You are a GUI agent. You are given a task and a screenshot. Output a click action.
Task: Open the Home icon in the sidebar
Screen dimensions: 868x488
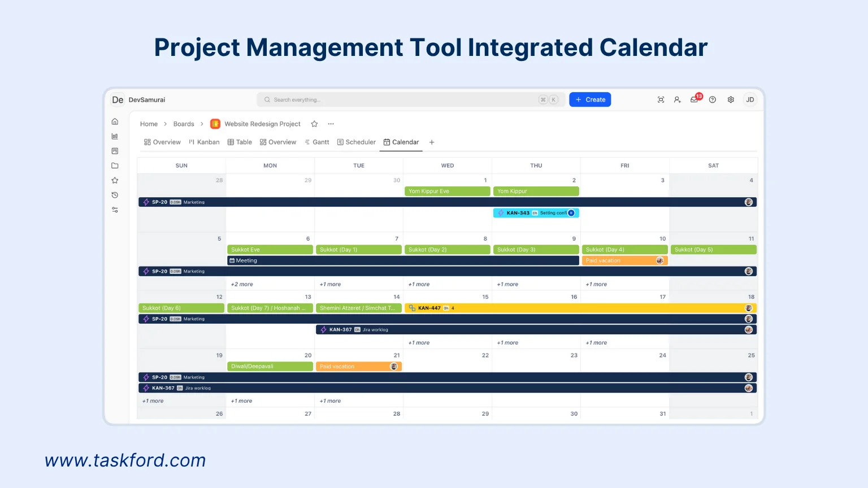click(115, 121)
